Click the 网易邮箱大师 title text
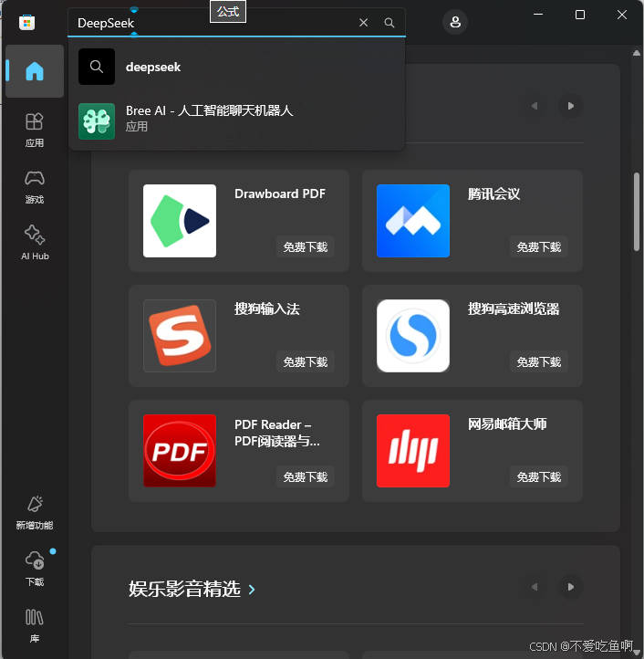Screen dimensions: 644x659 (x=507, y=424)
